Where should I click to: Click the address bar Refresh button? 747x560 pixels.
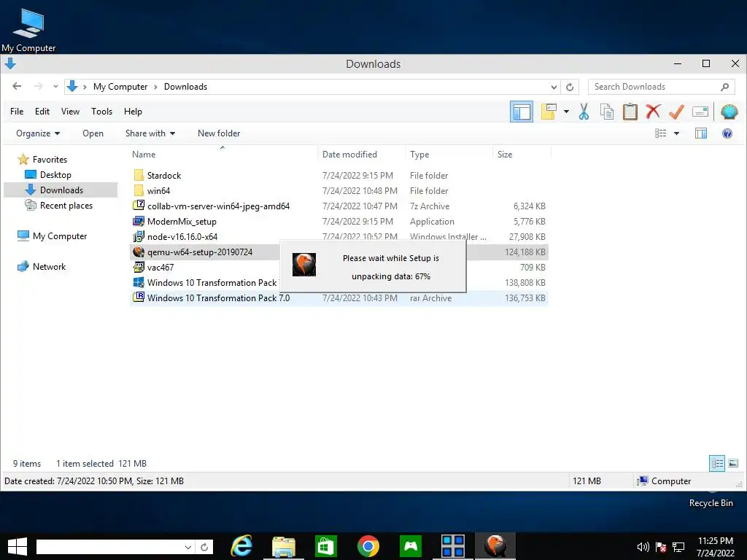click(570, 87)
